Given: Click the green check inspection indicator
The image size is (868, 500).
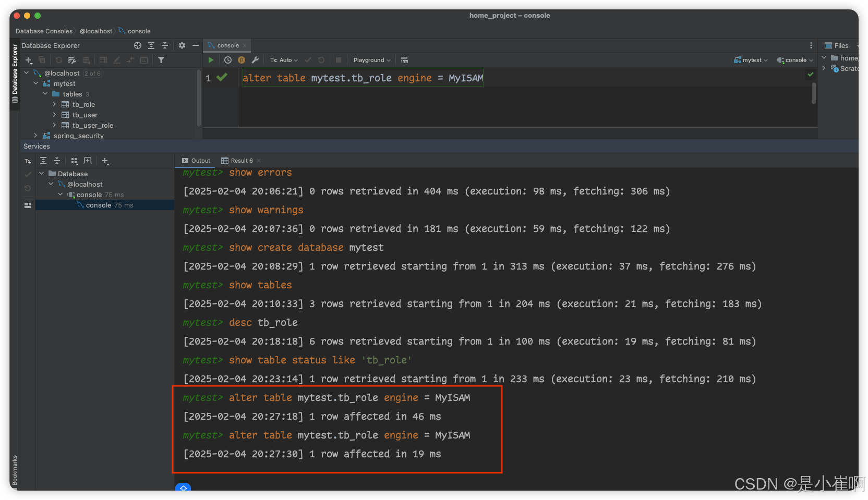Looking at the screenshot, I should coord(811,74).
